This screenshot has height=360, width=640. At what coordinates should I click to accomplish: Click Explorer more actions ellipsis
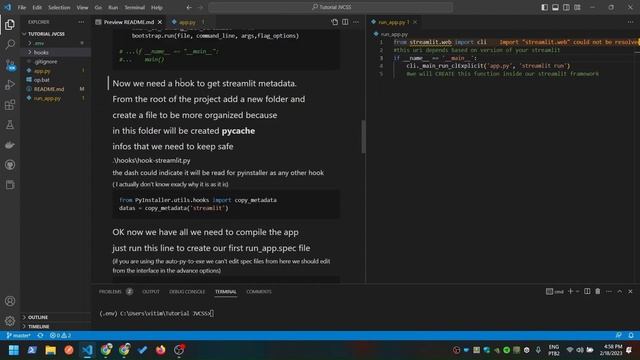[x=81, y=22]
